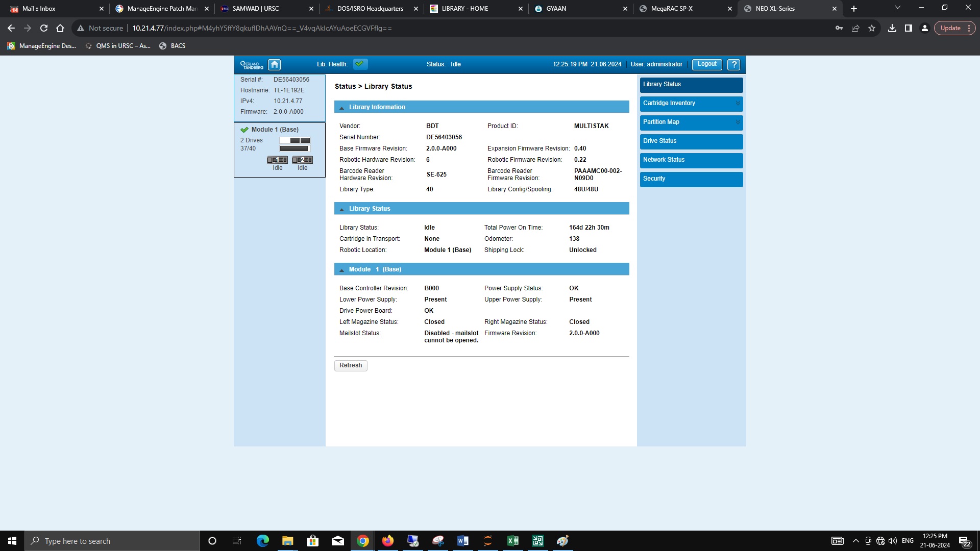Click drive 1 icon in Module 1
The width and height of the screenshot is (980, 551).
coord(277,160)
